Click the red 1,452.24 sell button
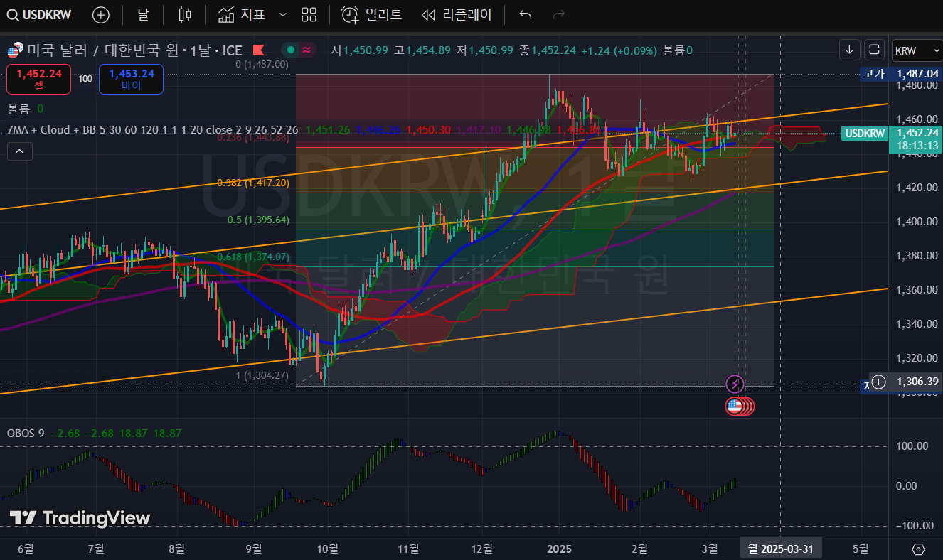Viewport: 943px width, 560px height. click(39, 79)
